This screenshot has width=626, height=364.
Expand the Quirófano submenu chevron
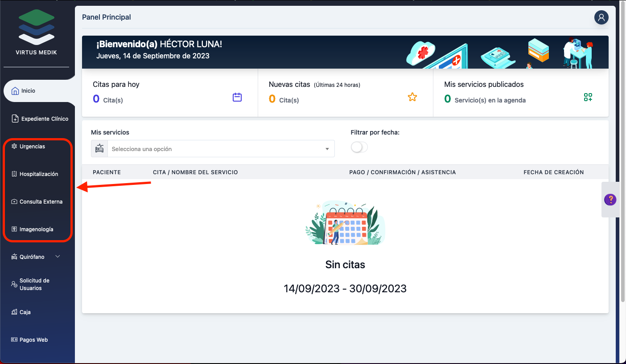pos(58,257)
